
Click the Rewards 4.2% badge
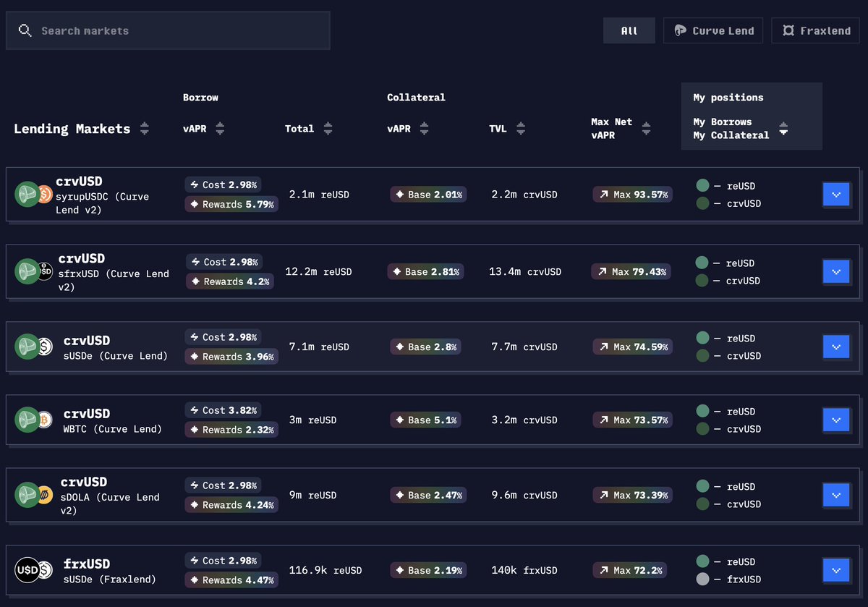tap(229, 281)
